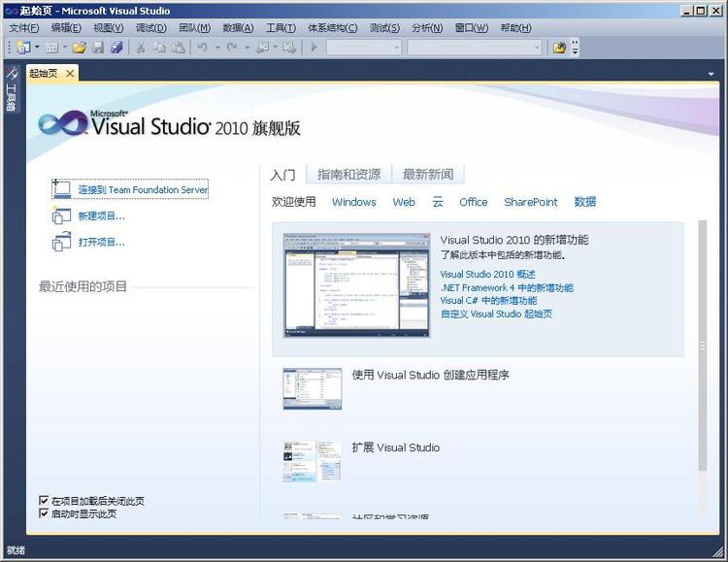Toggle 在项目加载后关闭此页 checkbox
This screenshot has height=562, width=728.
click(44, 501)
